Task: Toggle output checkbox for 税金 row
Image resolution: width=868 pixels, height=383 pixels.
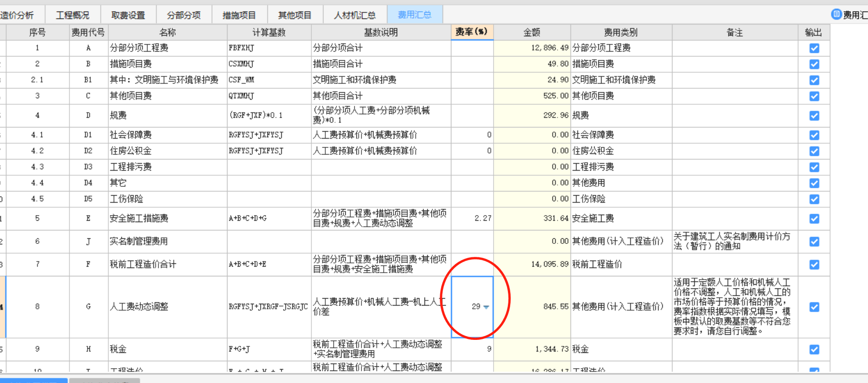Action: [x=814, y=350]
